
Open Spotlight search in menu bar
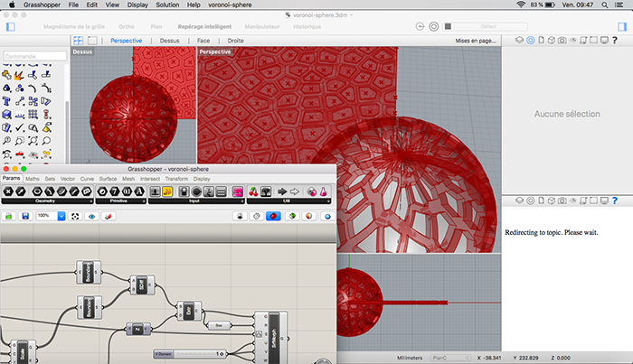[604, 5]
